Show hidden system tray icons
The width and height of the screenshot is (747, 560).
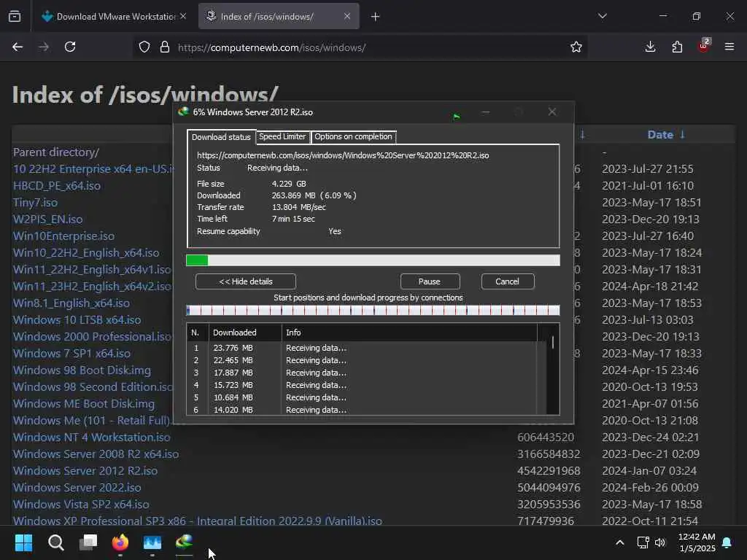point(620,542)
